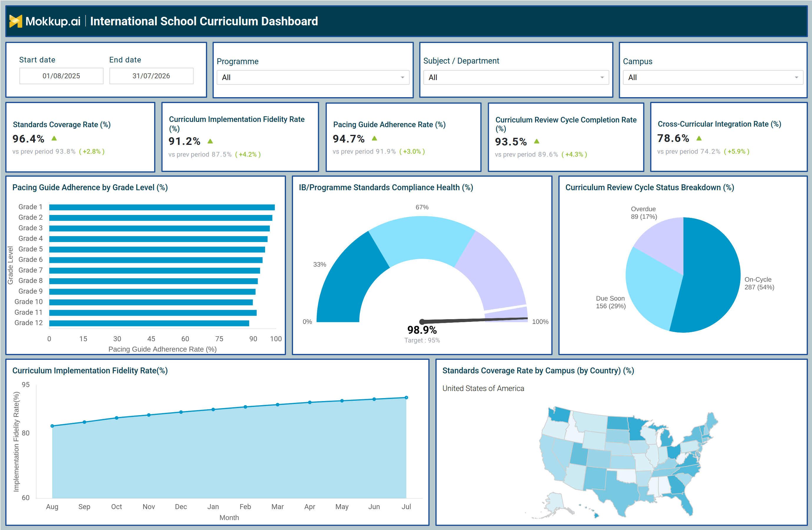Open the Subject / Department dropdown
This screenshot has width=812, height=530.
pyautogui.click(x=516, y=77)
